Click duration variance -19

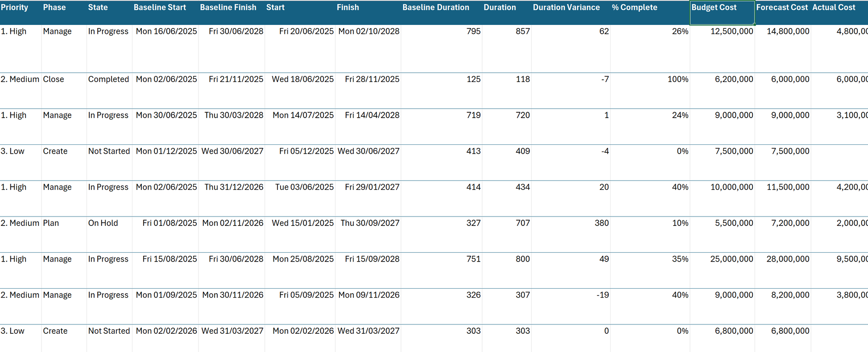pos(603,295)
